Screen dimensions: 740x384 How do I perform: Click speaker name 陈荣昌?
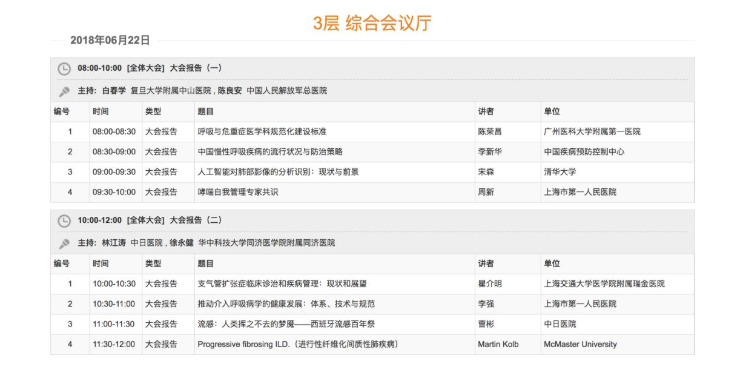coord(490,132)
